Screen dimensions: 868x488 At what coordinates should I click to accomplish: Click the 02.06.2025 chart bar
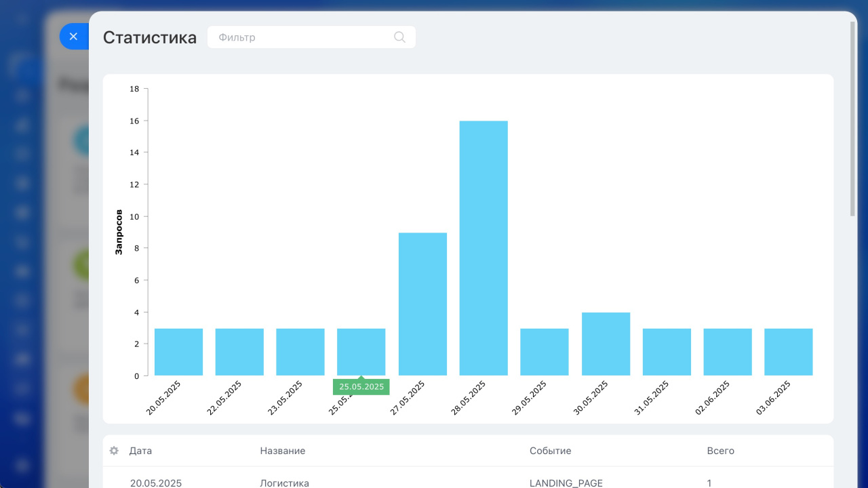click(x=728, y=352)
